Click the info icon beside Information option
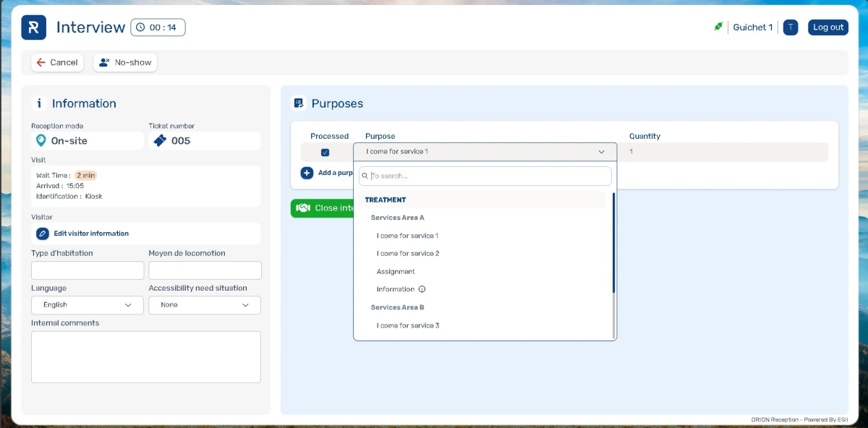The width and height of the screenshot is (868, 428). tap(422, 289)
